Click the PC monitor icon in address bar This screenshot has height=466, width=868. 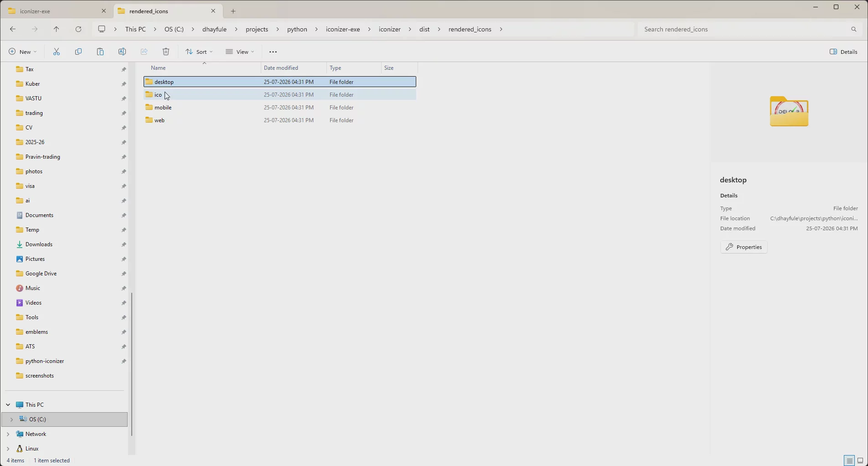tap(102, 29)
